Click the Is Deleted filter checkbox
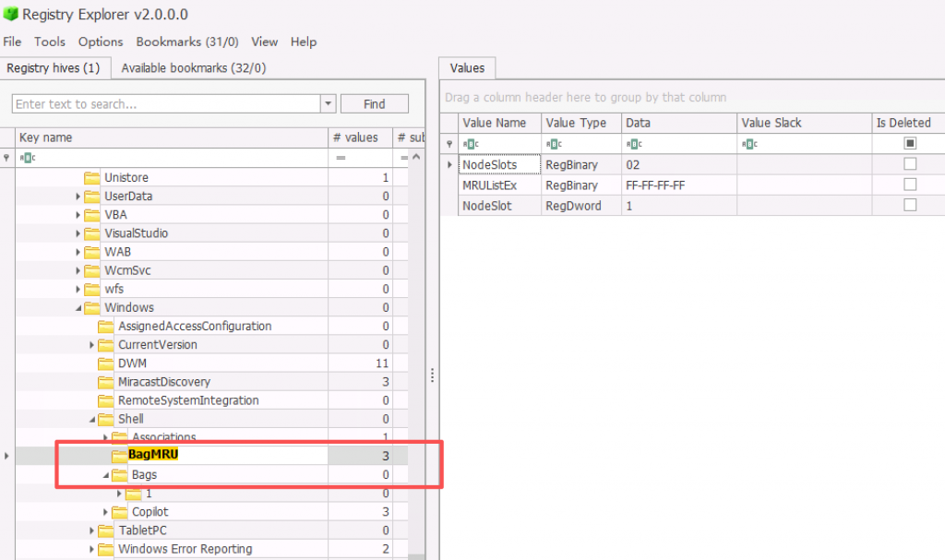945x560 pixels. 910,143
